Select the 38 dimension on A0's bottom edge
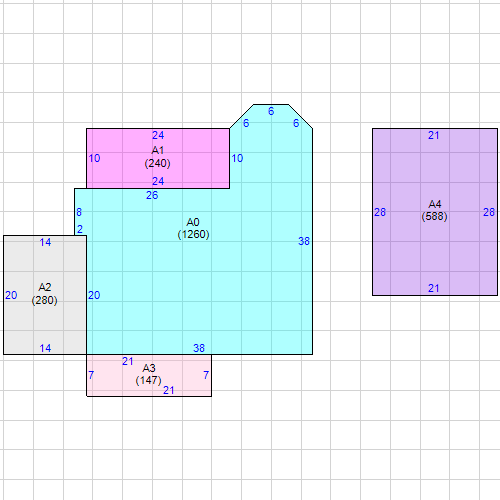 coord(199,348)
